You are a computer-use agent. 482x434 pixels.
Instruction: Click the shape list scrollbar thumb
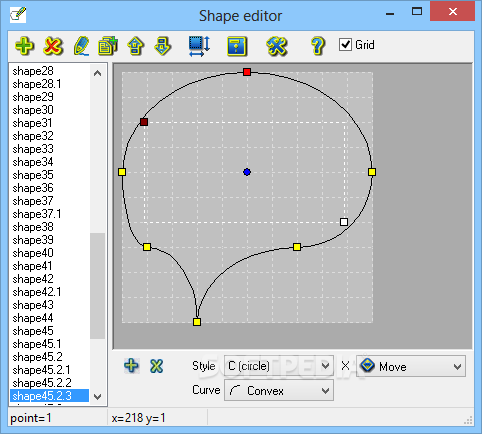point(97,286)
